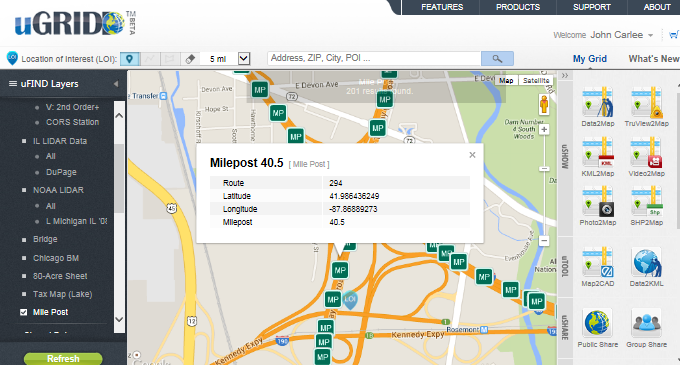Click the green Refresh button
This screenshot has height=365, width=680.
point(63,358)
